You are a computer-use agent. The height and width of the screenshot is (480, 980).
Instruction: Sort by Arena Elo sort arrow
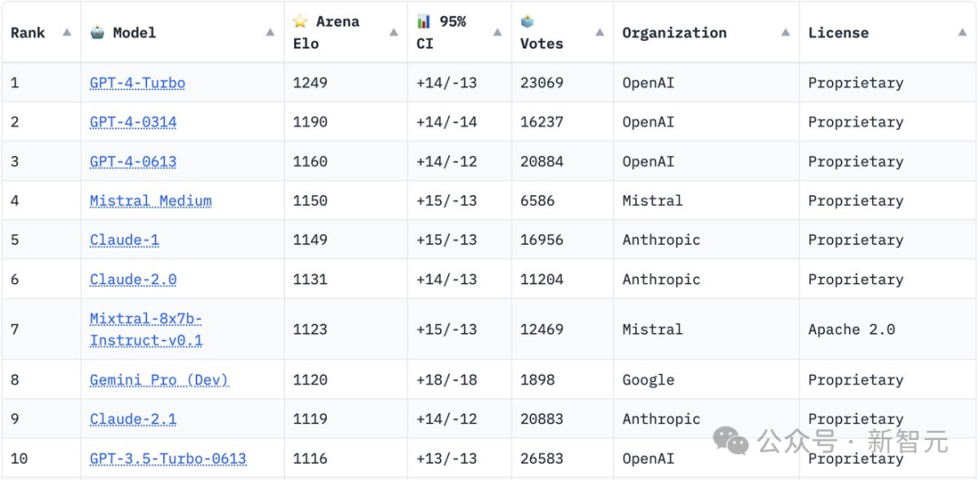coord(393,33)
